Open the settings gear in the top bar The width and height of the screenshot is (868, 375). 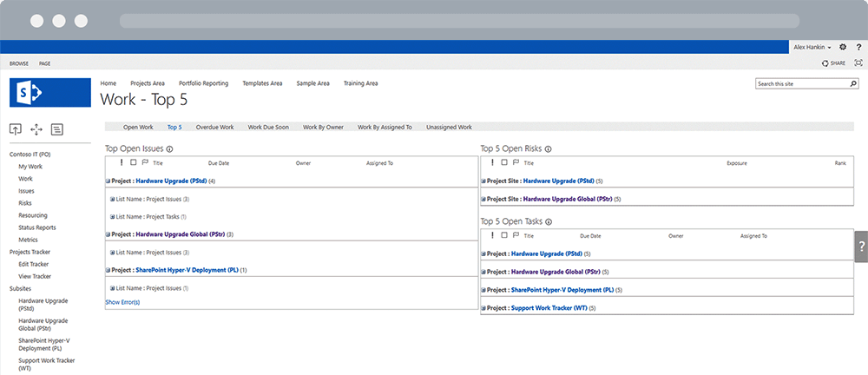coord(843,47)
